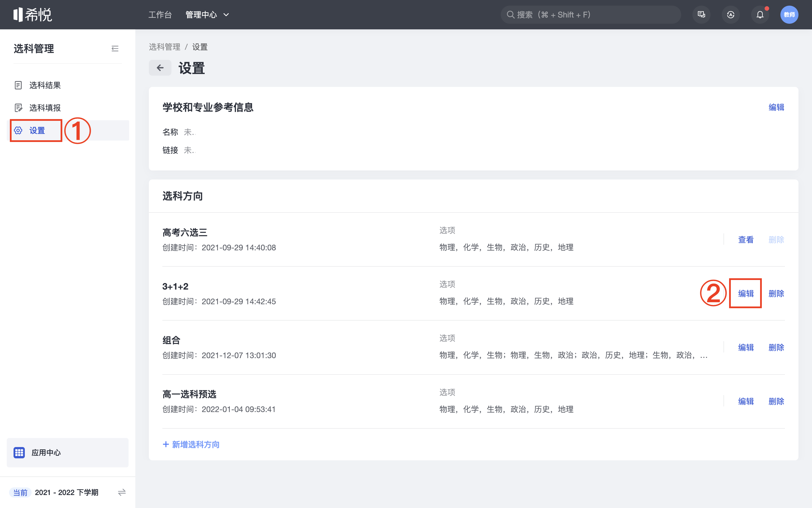Click the search field in the top bar
812x508 pixels.
pyautogui.click(x=591, y=15)
